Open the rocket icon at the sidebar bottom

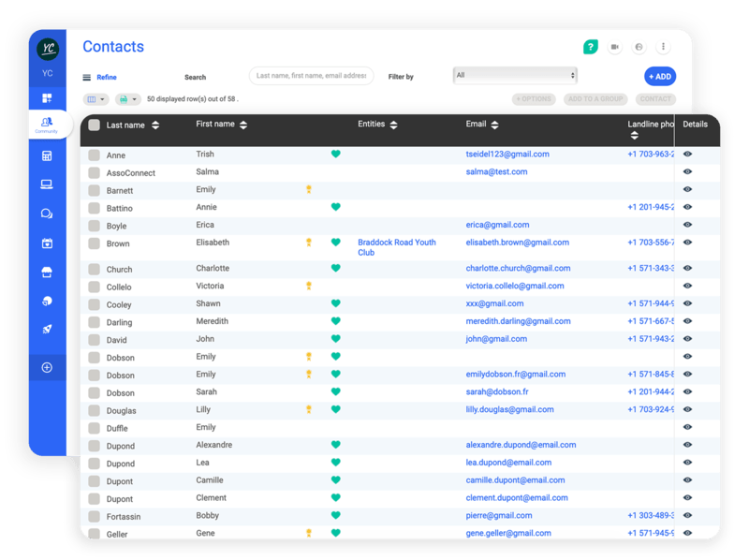pos(47,330)
